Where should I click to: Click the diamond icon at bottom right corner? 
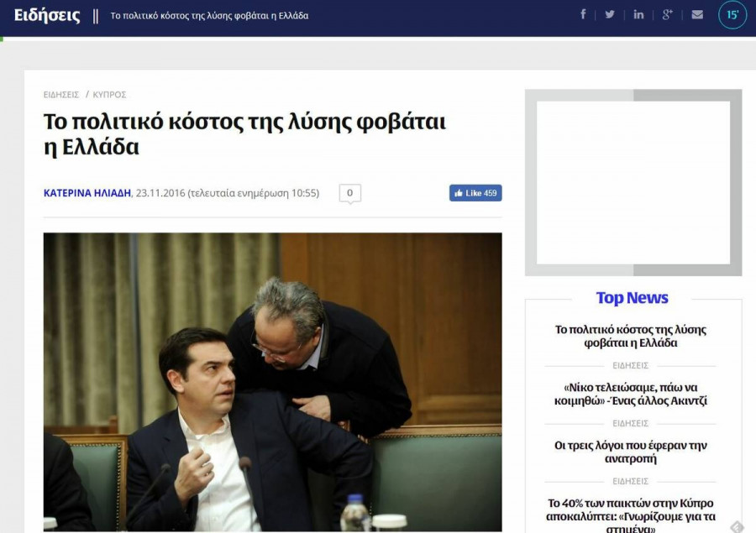[x=737, y=526]
